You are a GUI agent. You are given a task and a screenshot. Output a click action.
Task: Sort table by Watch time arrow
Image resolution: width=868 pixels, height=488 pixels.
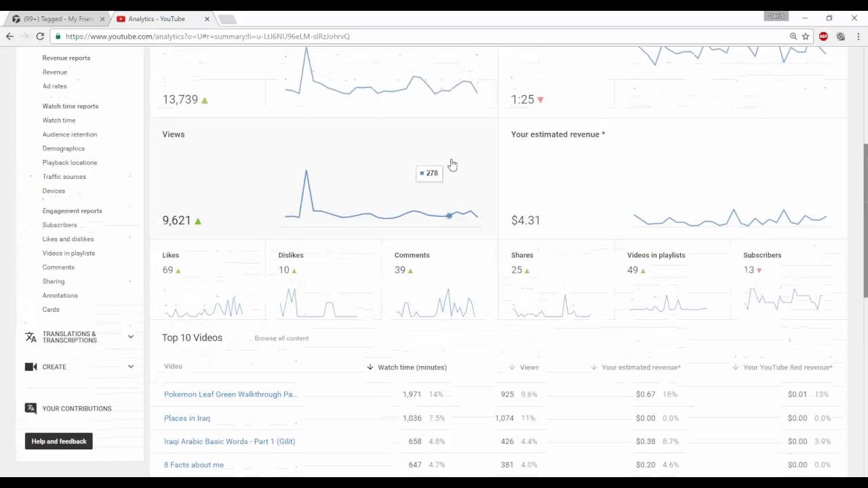coord(370,367)
